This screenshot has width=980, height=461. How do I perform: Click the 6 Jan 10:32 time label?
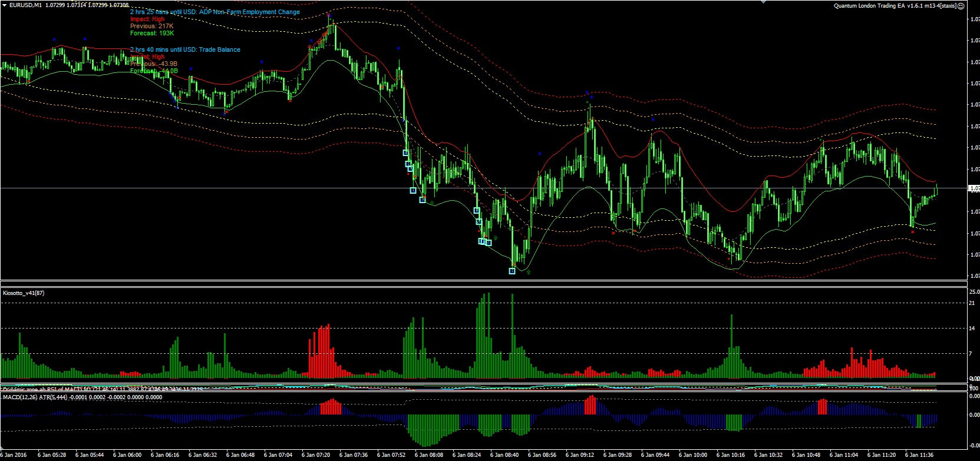pos(768,455)
